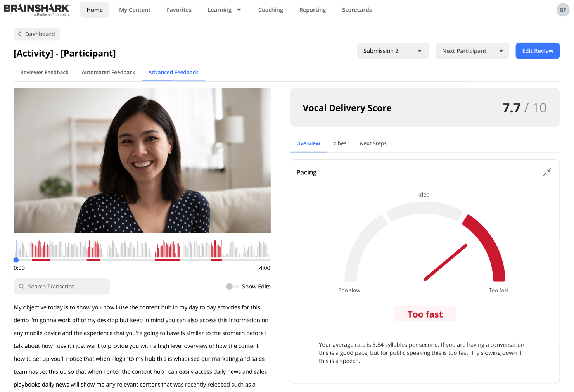Switch to the Automated Feedback tab

(x=108, y=72)
